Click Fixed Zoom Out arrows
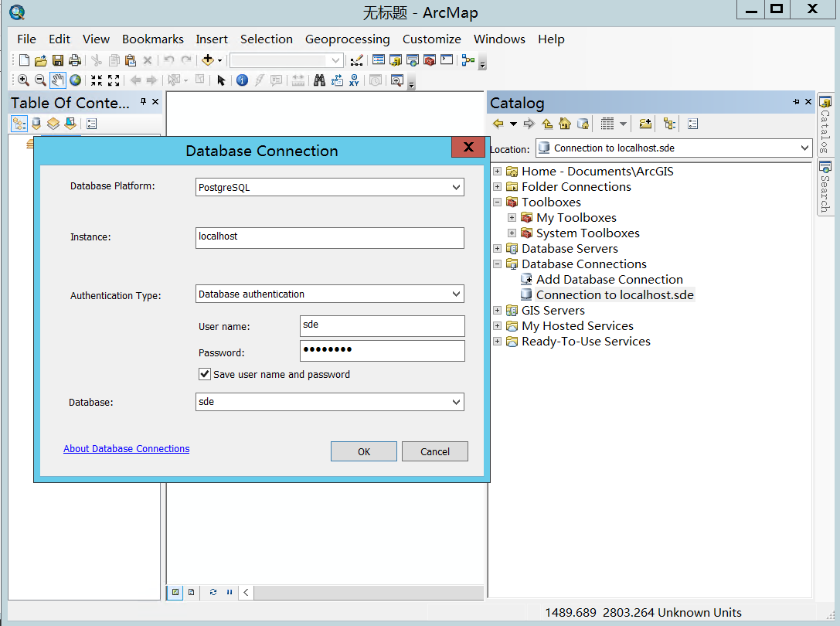 coord(114,80)
